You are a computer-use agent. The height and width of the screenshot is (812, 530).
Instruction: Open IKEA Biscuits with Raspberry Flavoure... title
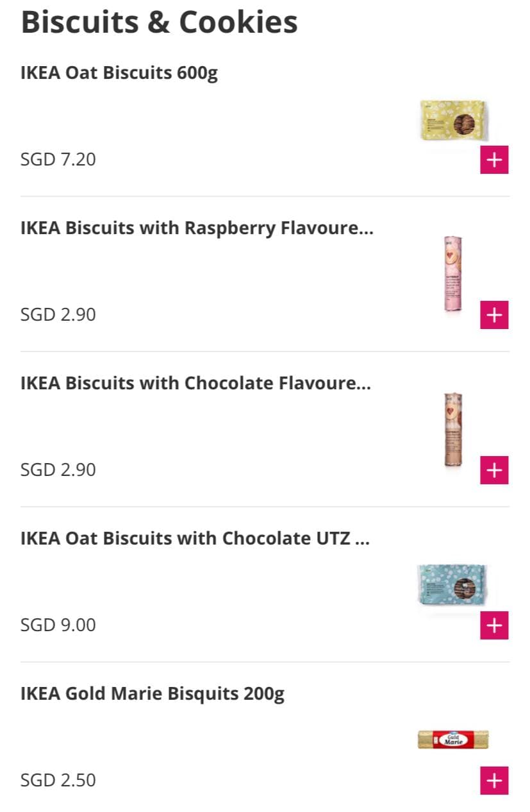click(x=197, y=228)
